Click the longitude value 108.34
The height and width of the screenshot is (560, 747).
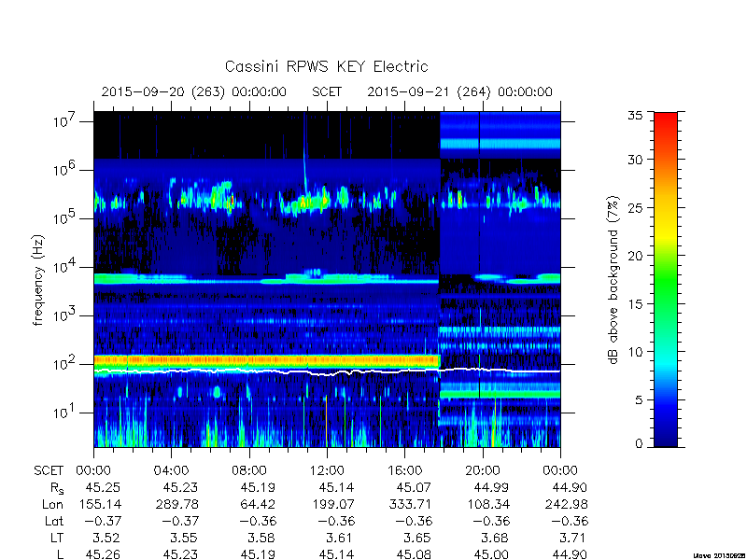click(486, 504)
